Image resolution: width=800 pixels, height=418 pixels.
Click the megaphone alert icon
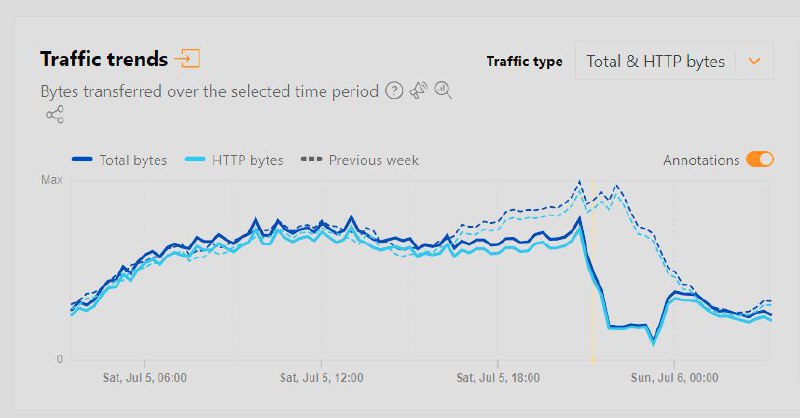[x=418, y=90]
